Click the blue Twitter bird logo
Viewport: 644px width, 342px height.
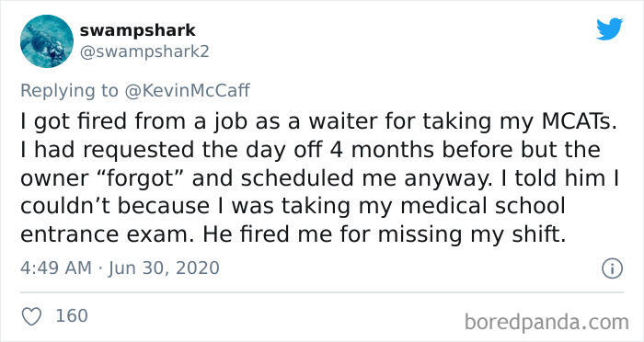point(609,29)
